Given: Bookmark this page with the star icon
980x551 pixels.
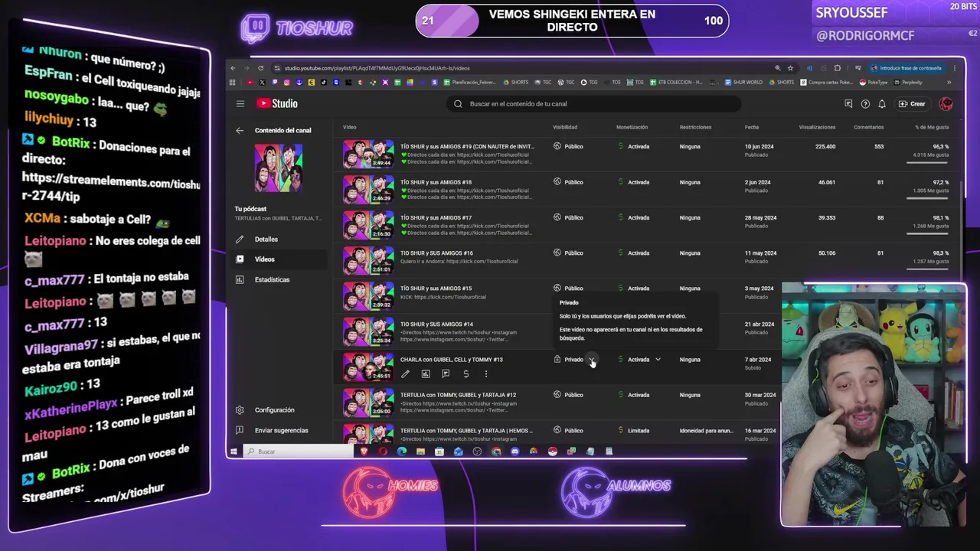Looking at the screenshot, I should click(790, 68).
